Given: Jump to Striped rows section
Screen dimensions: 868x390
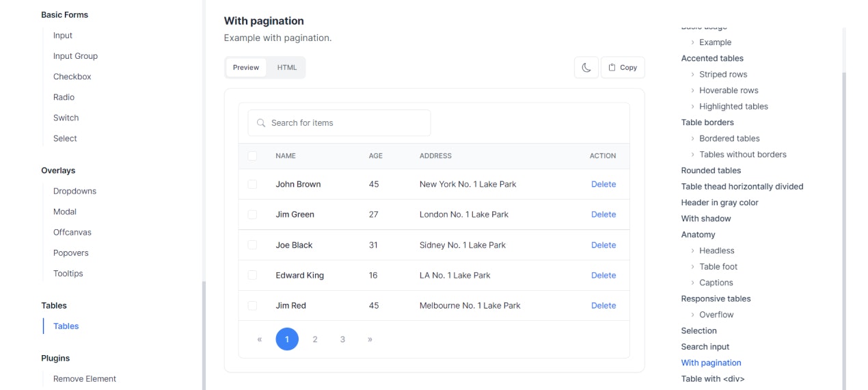Looking at the screenshot, I should coord(723,75).
